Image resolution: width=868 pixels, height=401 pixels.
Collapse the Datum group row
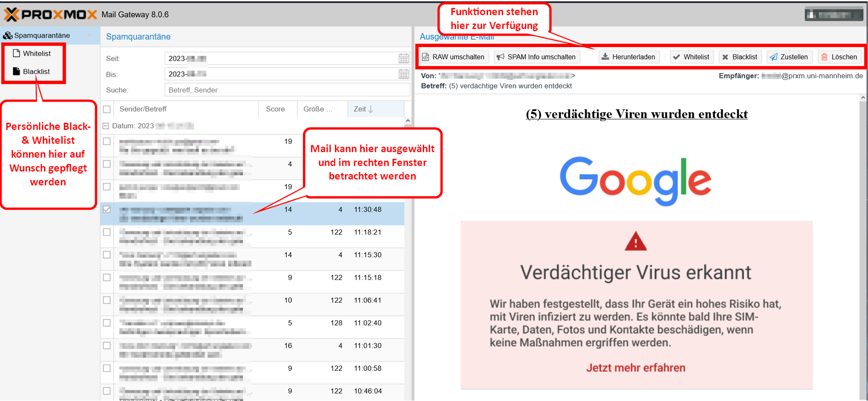[105, 126]
